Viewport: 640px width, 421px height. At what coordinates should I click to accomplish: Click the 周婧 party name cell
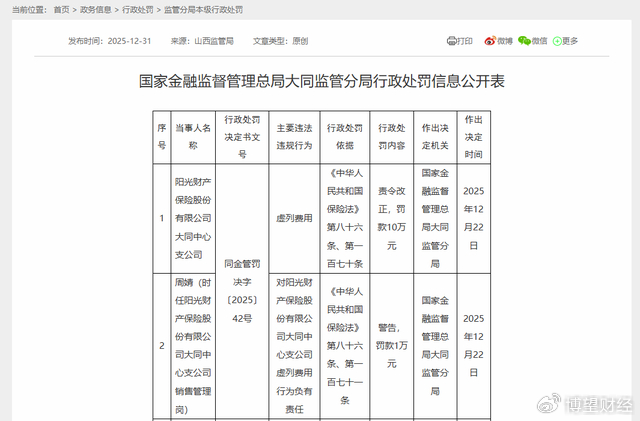point(193,346)
